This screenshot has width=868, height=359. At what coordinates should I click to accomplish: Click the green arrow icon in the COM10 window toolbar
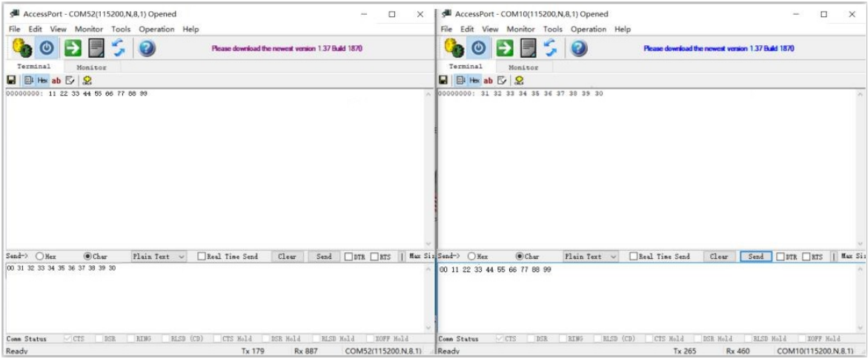pyautogui.click(x=503, y=48)
